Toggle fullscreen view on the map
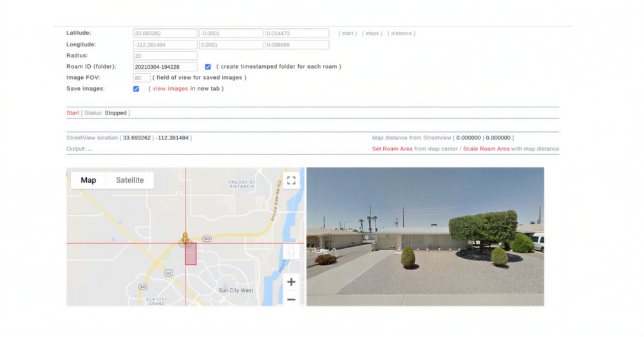644x337 pixels. pos(291,181)
